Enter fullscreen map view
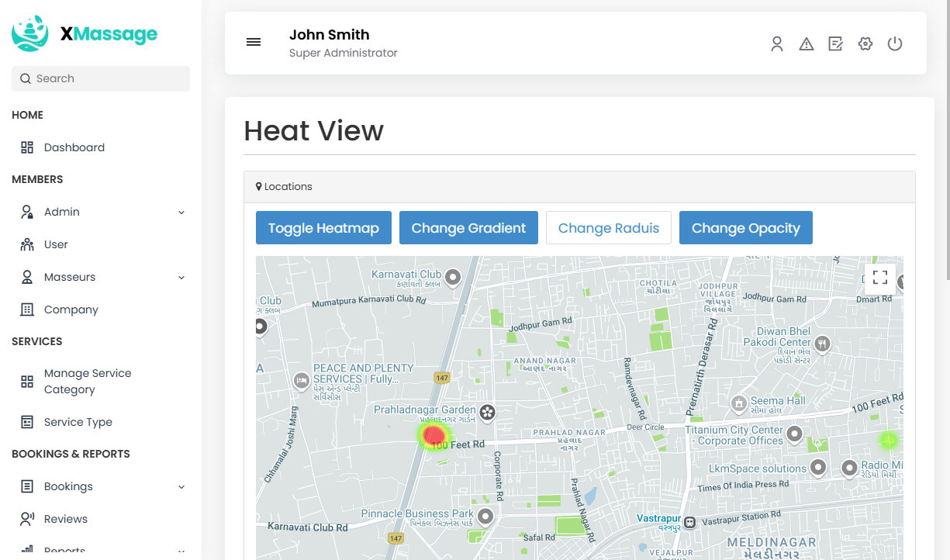The height and width of the screenshot is (560, 950). coord(879,278)
